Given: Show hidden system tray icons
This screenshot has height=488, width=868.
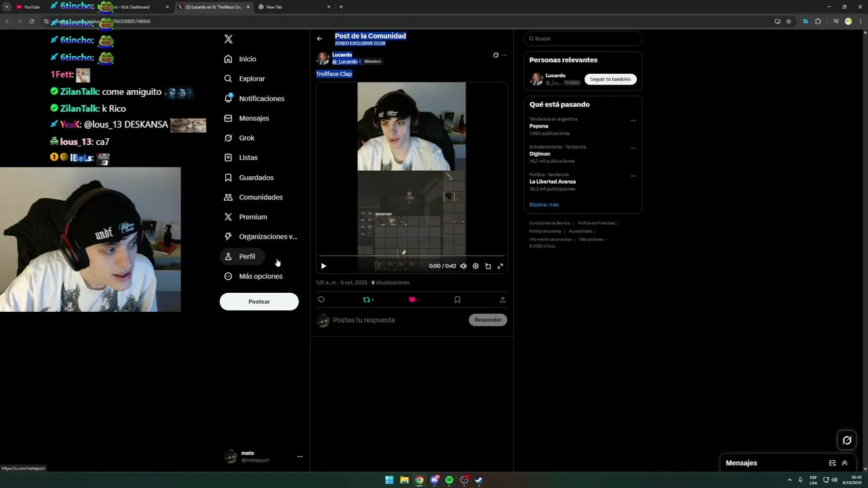Looking at the screenshot, I should point(789,480).
